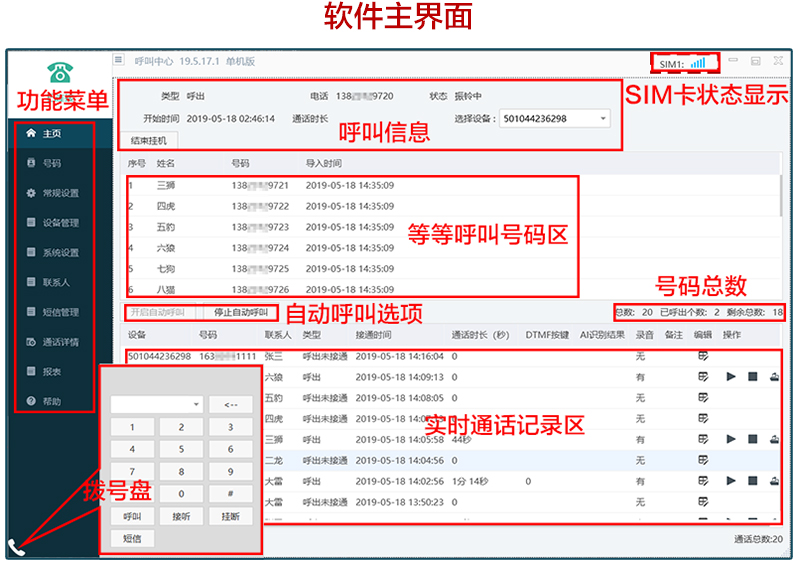Click the download recording icon in 六狼 row
800x562 pixels.
click(x=774, y=376)
